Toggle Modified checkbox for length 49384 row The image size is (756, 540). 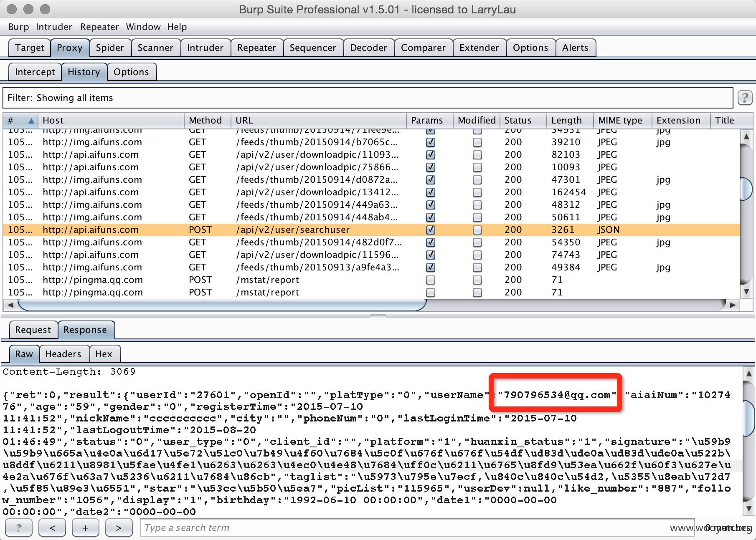pyautogui.click(x=477, y=267)
